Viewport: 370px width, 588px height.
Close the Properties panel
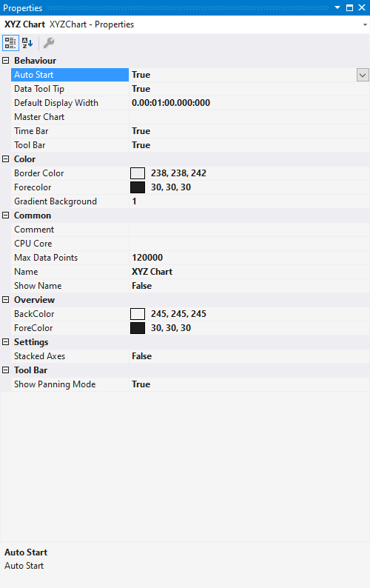[x=362, y=7]
